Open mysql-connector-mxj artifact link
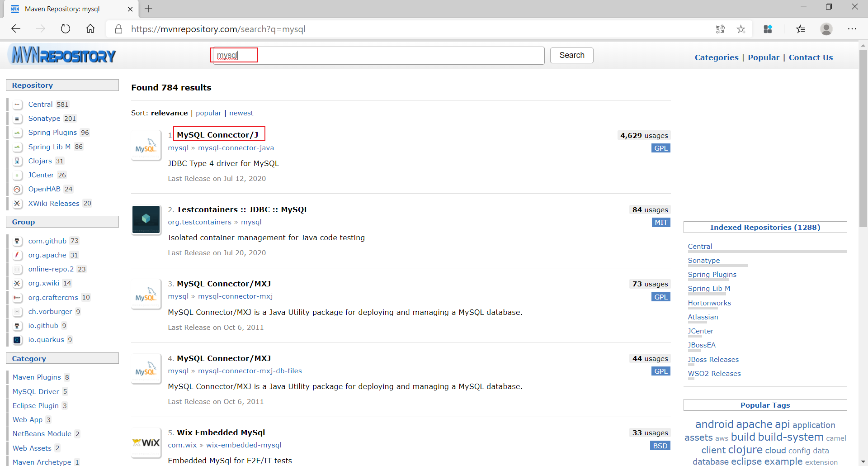 click(x=235, y=296)
